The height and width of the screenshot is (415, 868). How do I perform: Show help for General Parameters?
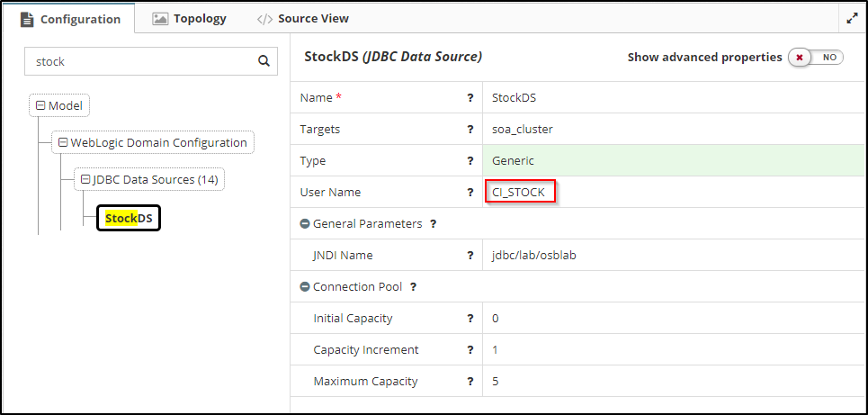point(433,223)
